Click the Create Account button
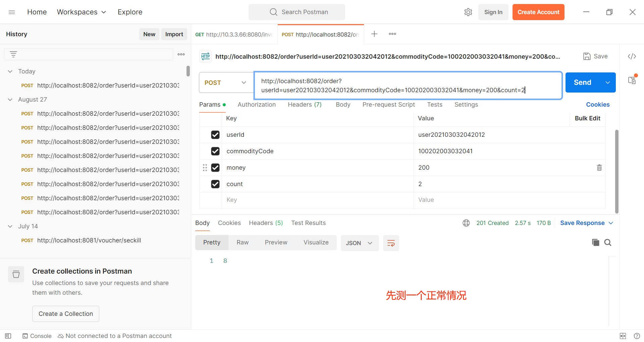This screenshot has height=342, width=644. [538, 12]
